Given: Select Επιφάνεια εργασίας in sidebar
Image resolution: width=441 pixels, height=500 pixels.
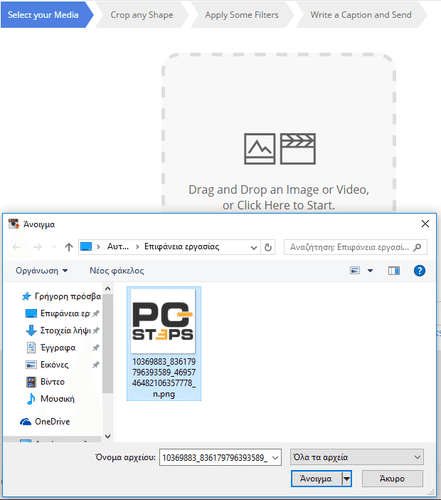Looking at the screenshot, I should click(62, 313).
